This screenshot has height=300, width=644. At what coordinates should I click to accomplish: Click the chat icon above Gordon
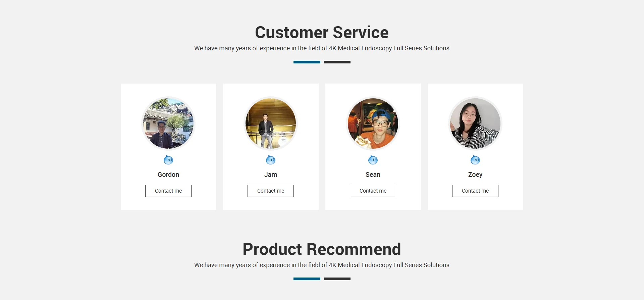point(168,160)
